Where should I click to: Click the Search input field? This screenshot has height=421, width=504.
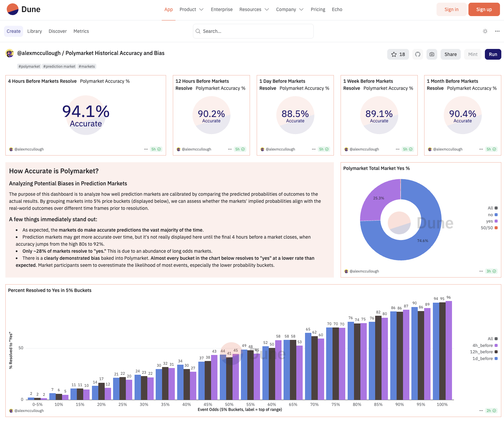(253, 31)
